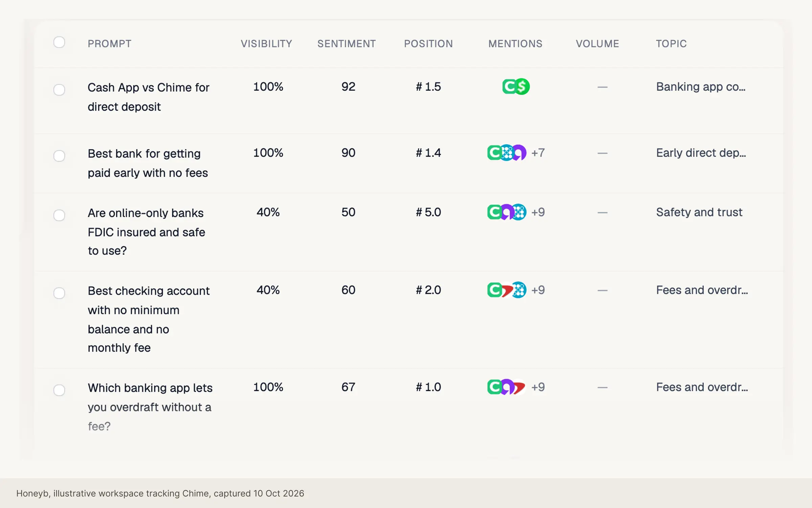Check the 'Are online-only banks FDIC insured' row

click(59, 215)
